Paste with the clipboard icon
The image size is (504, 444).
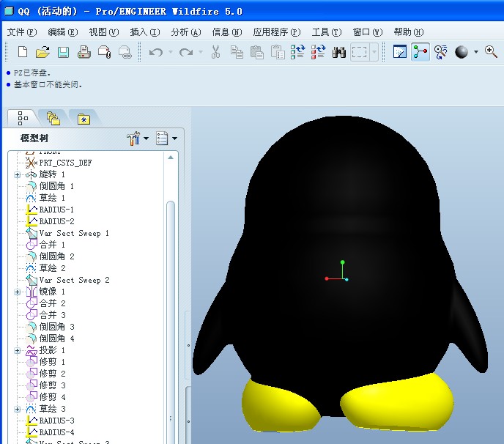coord(257,52)
